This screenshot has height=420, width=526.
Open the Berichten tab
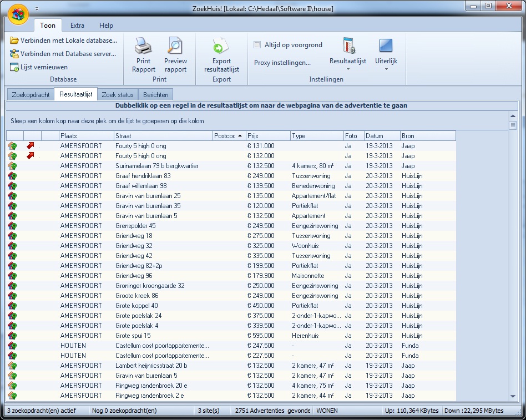(155, 95)
